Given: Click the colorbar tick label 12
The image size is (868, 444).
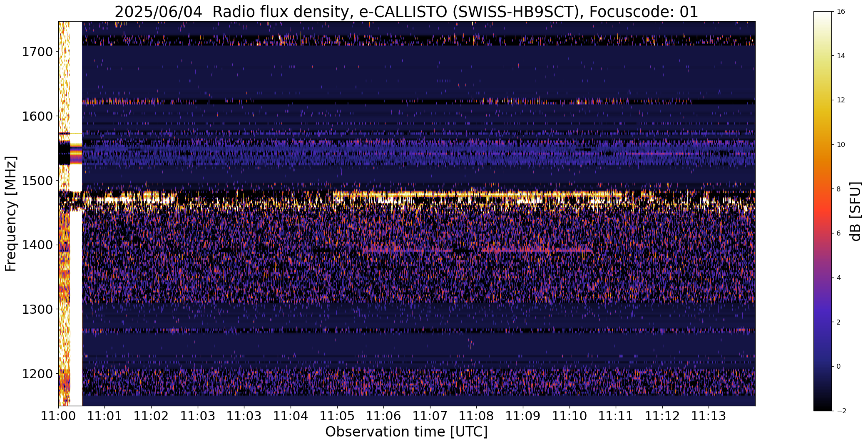Looking at the screenshot, I should point(841,100).
